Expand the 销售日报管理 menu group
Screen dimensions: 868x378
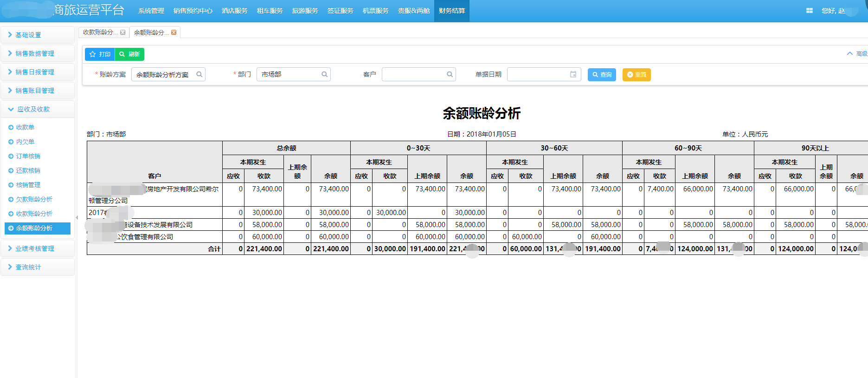(x=38, y=72)
